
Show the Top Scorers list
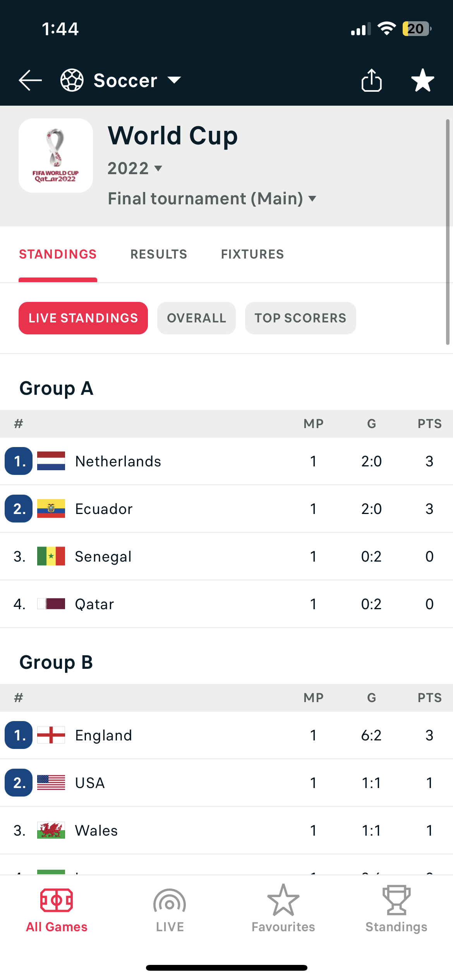[300, 318]
